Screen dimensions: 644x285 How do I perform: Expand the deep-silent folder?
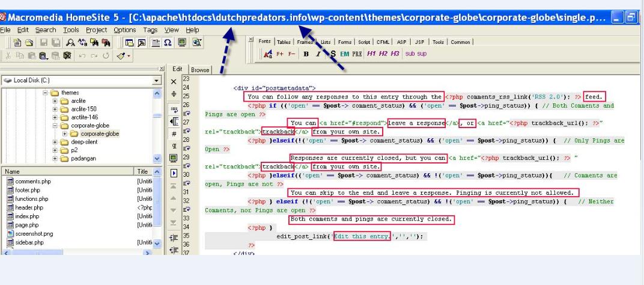[x=55, y=142]
